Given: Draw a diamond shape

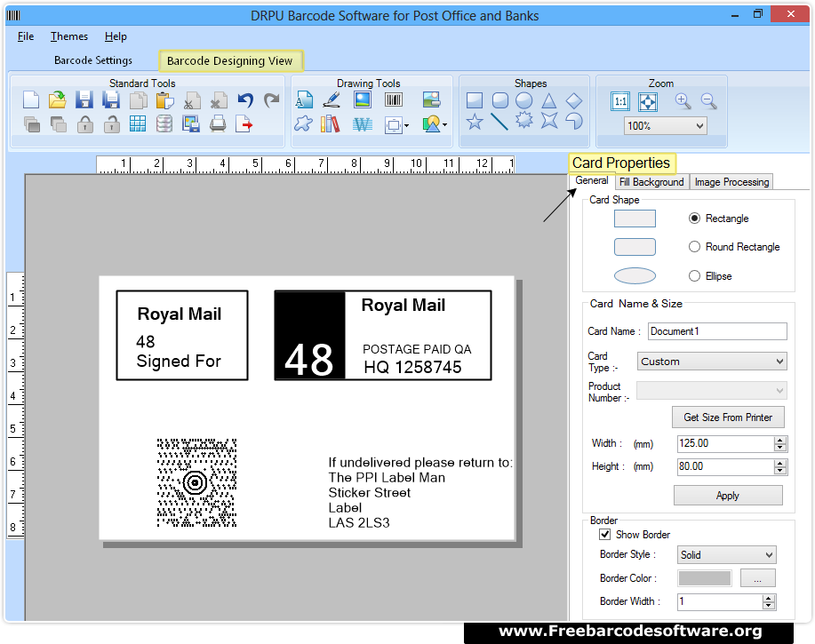Looking at the screenshot, I should 574,100.
